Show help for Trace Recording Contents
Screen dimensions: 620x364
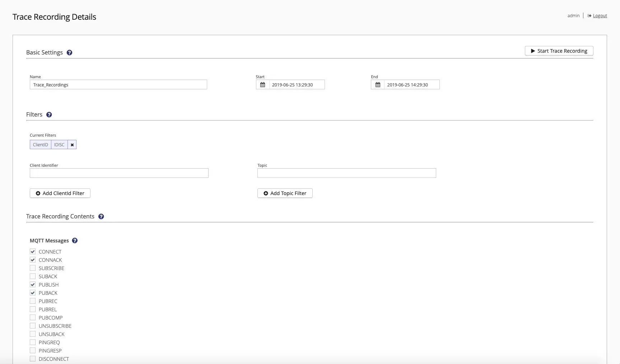coord(101,217)
